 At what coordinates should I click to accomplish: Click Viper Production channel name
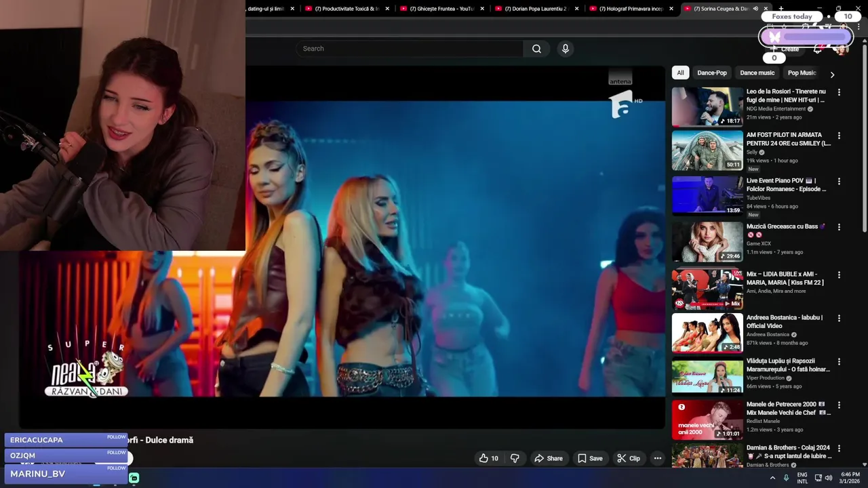[x=765, y=378]
